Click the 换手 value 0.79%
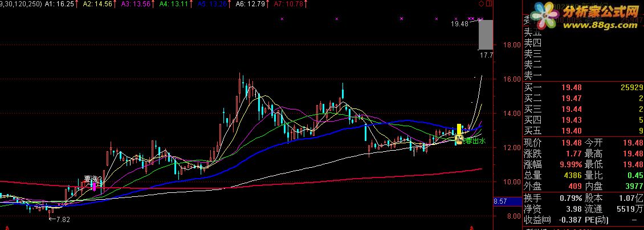Image resolution: width=644 pixels, height=230 pixels. click(x=571, y=198)
